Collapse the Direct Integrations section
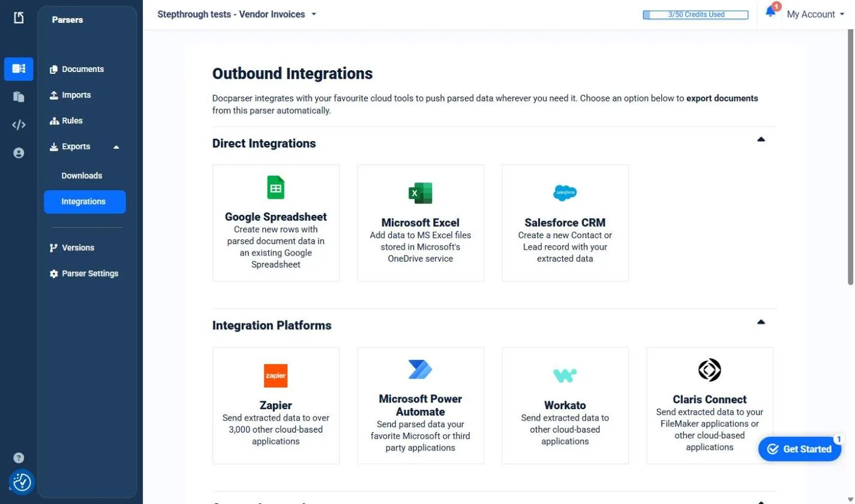 761,140
